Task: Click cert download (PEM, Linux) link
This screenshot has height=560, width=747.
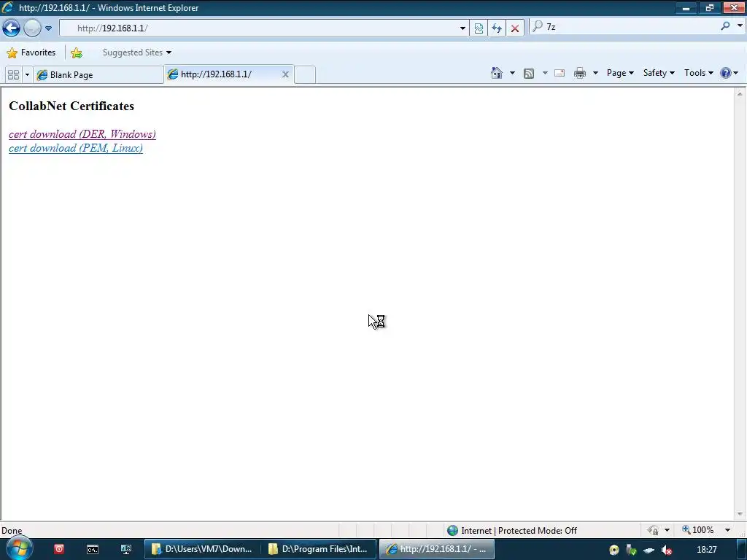Action: point(76,148)
